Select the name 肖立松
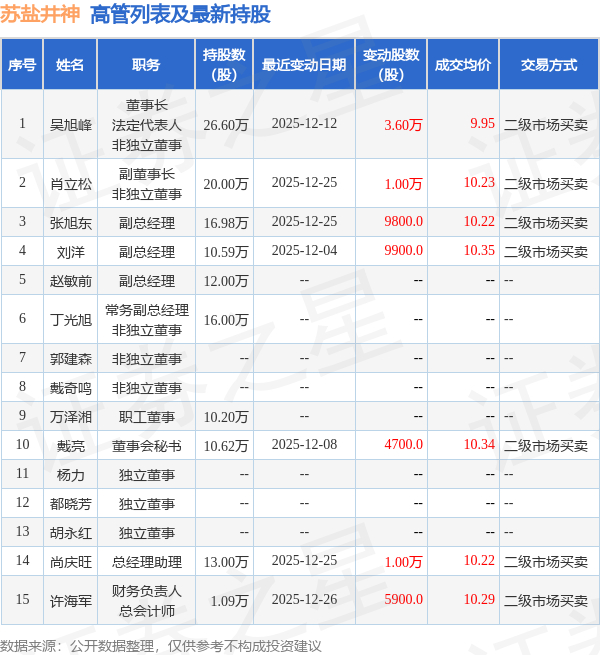This screenshot has height=655, width=600. pos(71,184)
